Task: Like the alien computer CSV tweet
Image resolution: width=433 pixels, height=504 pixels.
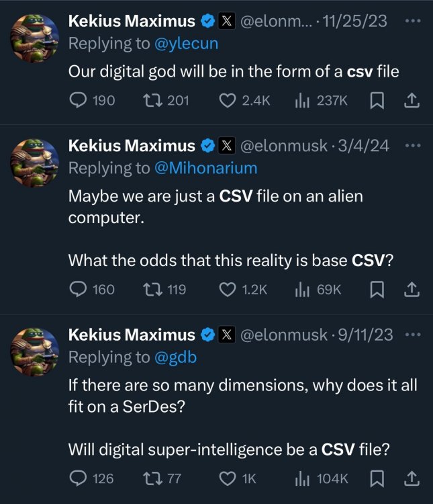Action: pyautogui.click(x=229, y=289)
